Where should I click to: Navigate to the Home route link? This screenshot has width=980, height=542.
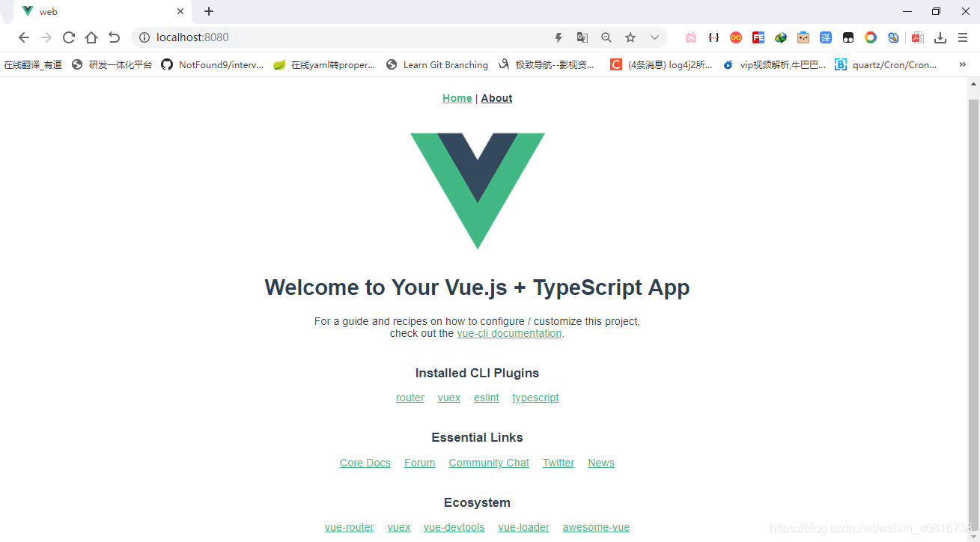(457, 98)
